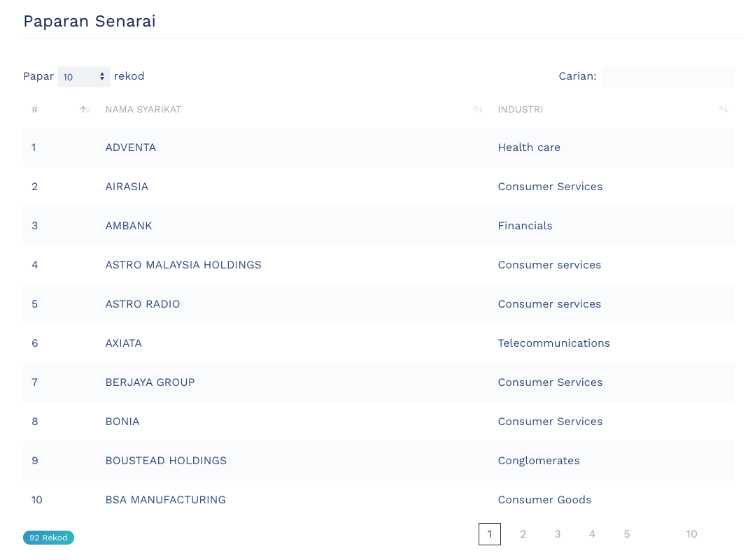Select current page 1 button
Screen dimensions: 748x560
tap(490, 534)
